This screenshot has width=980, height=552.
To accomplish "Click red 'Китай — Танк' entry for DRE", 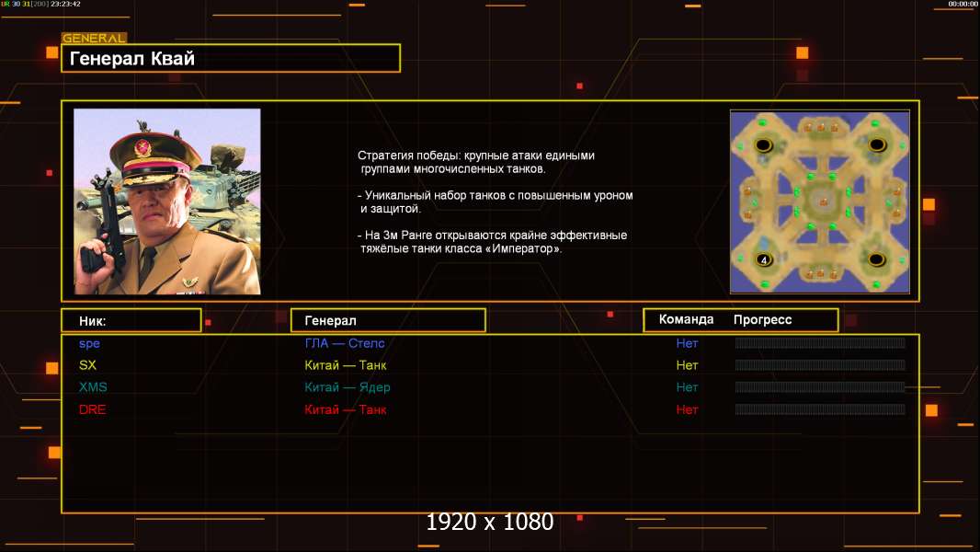I will coord(345,409).
